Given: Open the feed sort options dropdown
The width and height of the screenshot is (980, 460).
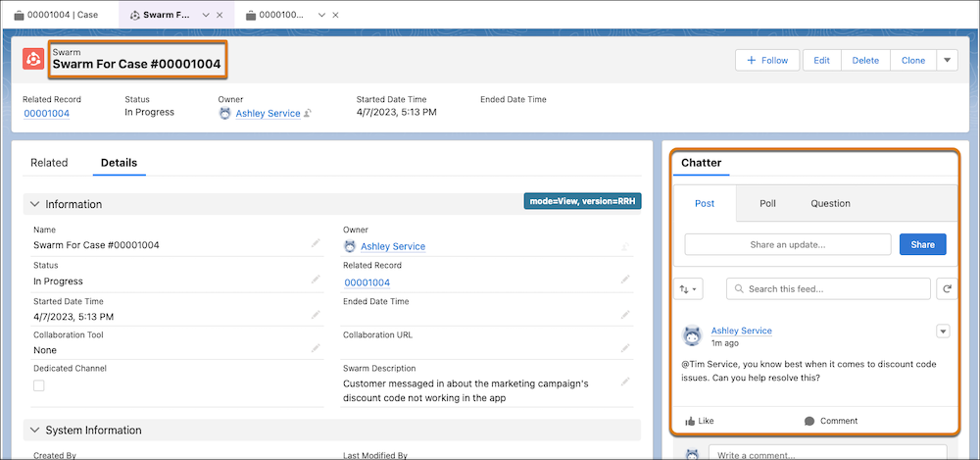Looking at the screenshot, I should point(688,289).
